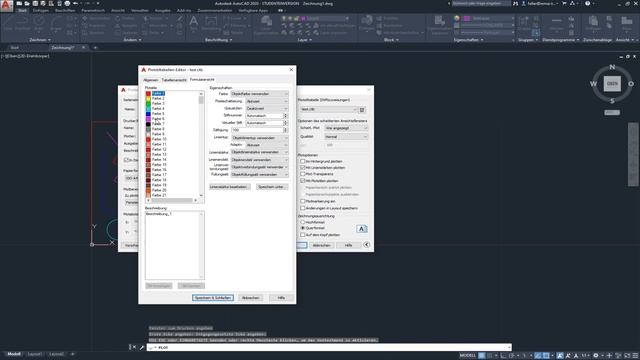Click the O compass direction on ViewCube
This screenshot has width=640, height=360.
click(631, 84)
